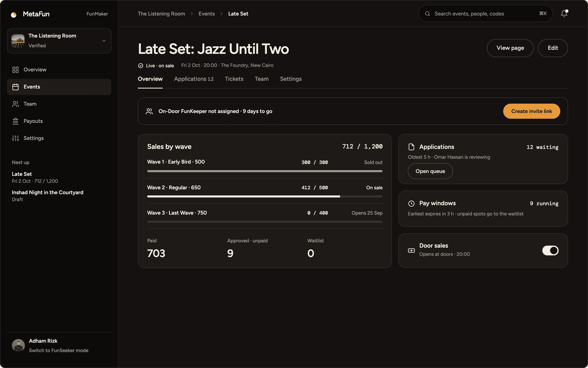Click the Pay windows clock icon
The height and width of the screenshot is (368, 588).
pos(411,203)
